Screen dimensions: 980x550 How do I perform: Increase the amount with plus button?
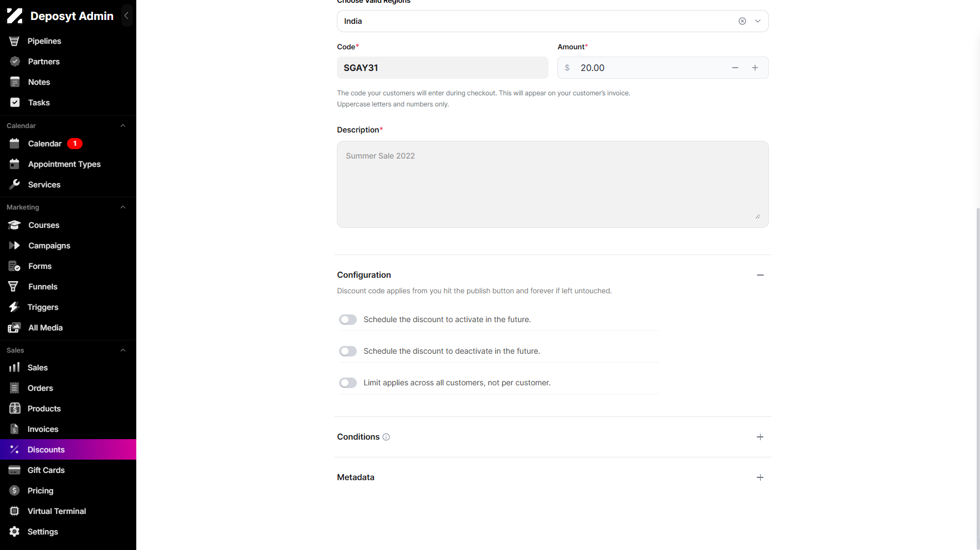(755, 68)
